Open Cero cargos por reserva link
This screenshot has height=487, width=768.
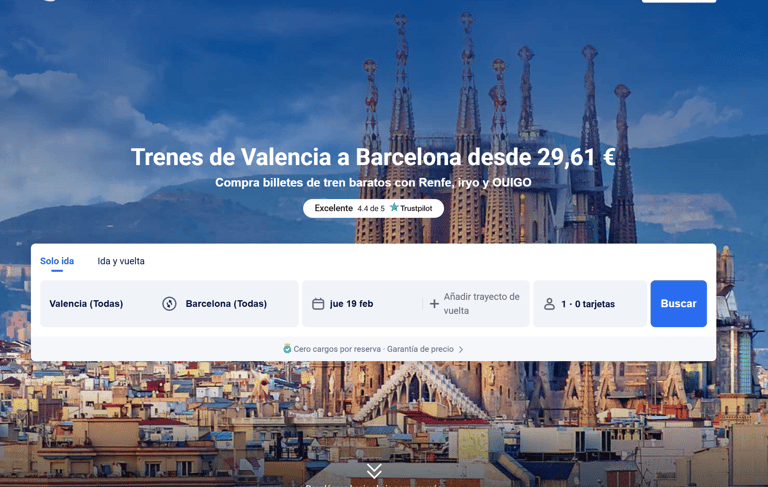pos(337,349)
